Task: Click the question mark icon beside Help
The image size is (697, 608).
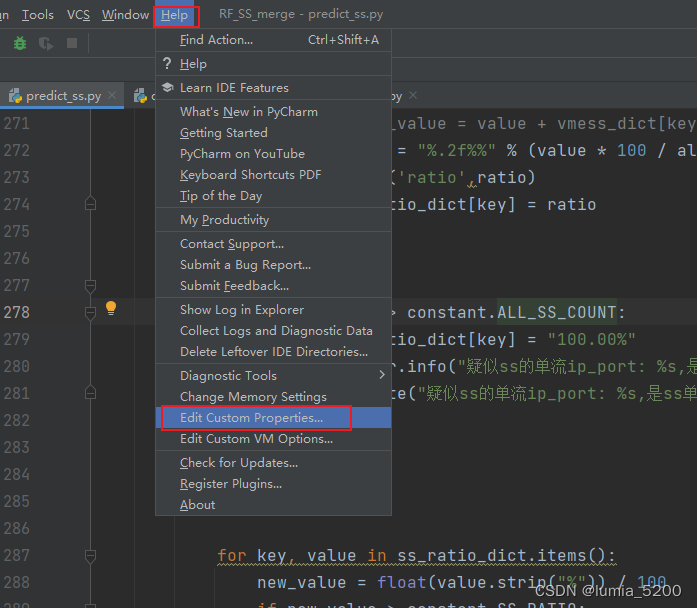Action: pos(167,64)
